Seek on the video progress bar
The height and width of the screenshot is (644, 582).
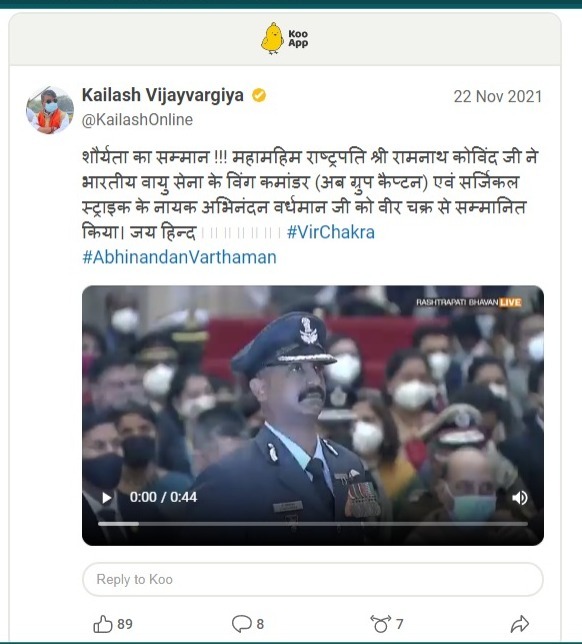pyautogui.click(x=313, y=524)
